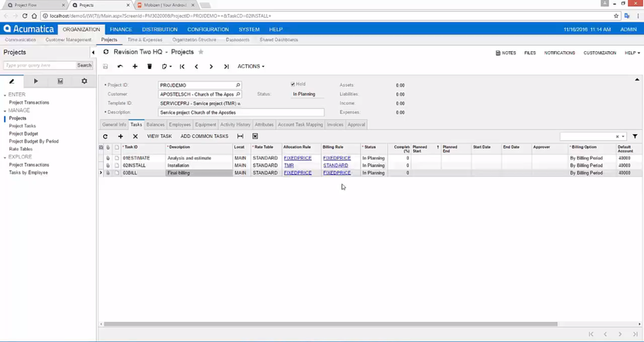Export tasks grid to Excel
Viewport: 644px width, 342px height.
(x=254, y=136)
